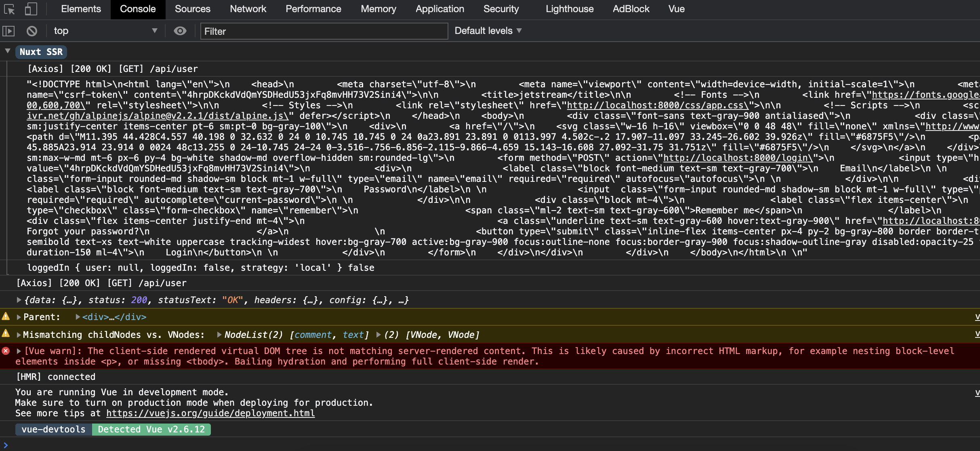This screenshot has height=451, width=980.
Task: Clear the console with the slash icon
Action: [x=32, y=31]
